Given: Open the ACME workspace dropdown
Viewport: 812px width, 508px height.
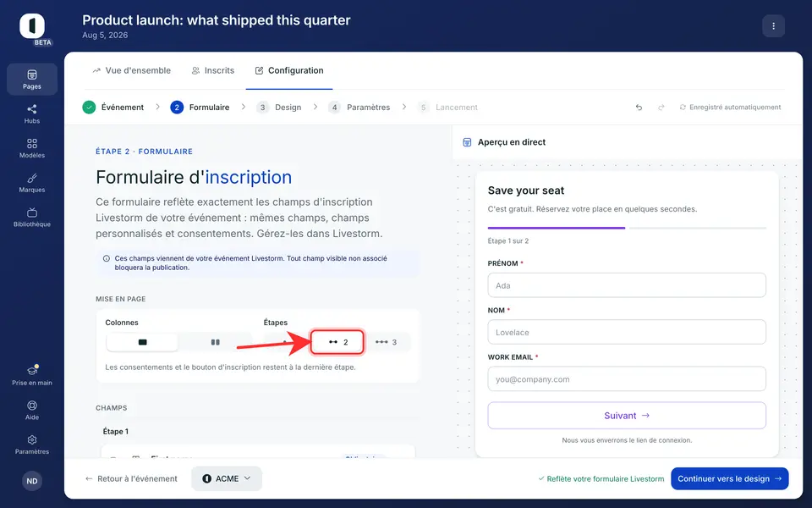Looking at the screenshot, I should point(227,478).
